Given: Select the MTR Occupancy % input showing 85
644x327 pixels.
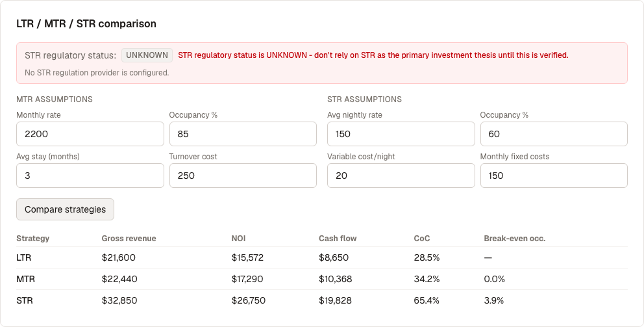Looking at the screenshot, I should (243, 134).
